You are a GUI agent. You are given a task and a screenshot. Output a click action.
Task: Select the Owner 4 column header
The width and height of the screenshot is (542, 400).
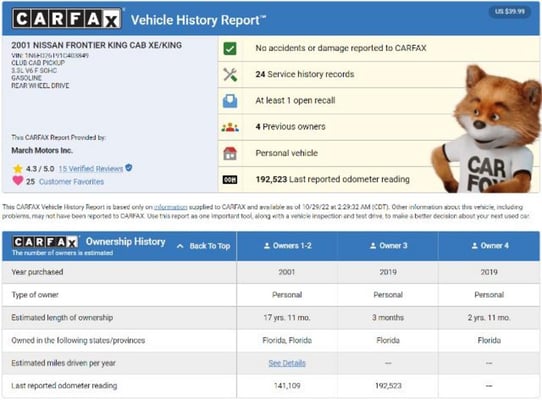489,246
